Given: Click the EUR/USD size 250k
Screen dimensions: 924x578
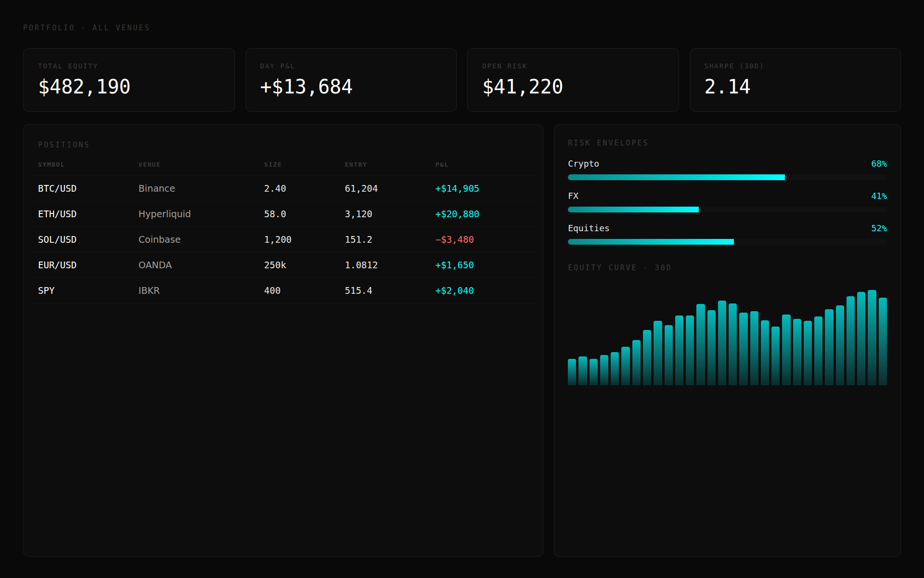Looking at the screenshot, I should pos(275,265).
